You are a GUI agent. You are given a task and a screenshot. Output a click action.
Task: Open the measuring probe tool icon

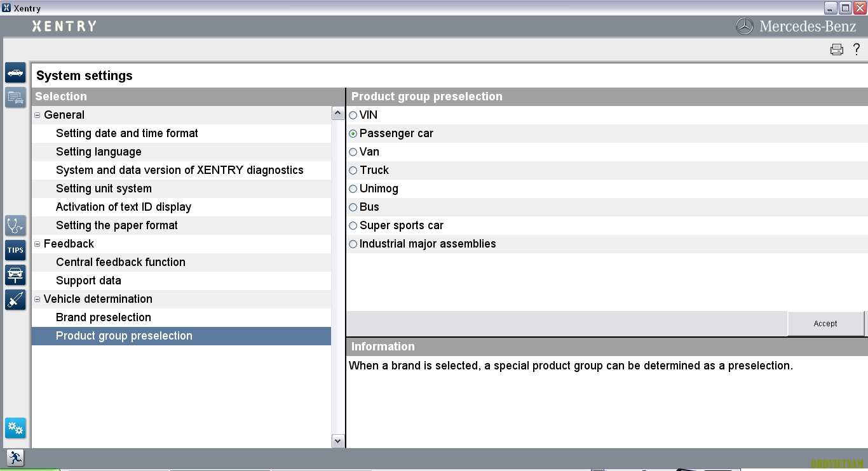(x=15, y=300)
